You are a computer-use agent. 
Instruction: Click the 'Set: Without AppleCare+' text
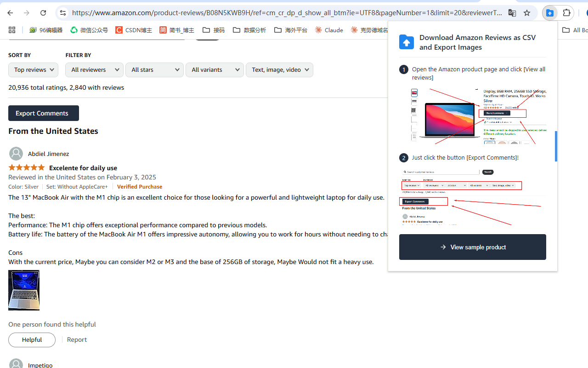[x=77, y=187]
